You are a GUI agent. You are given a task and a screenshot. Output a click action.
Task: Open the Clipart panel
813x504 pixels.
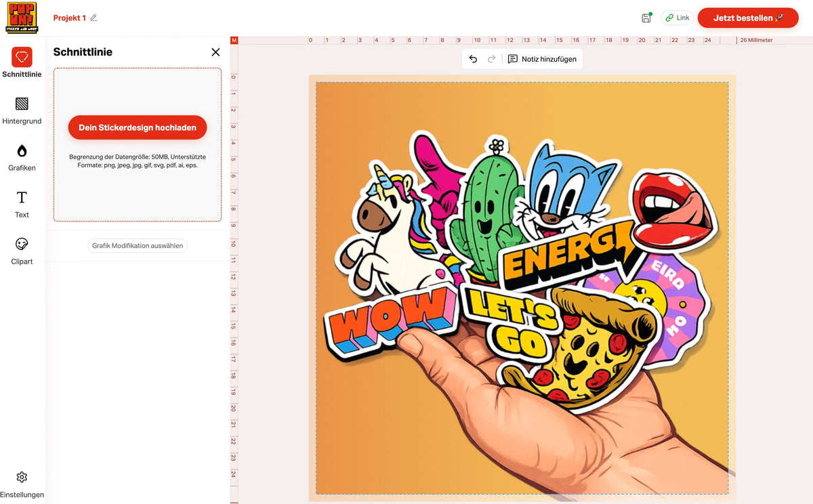tap(22, 251)
